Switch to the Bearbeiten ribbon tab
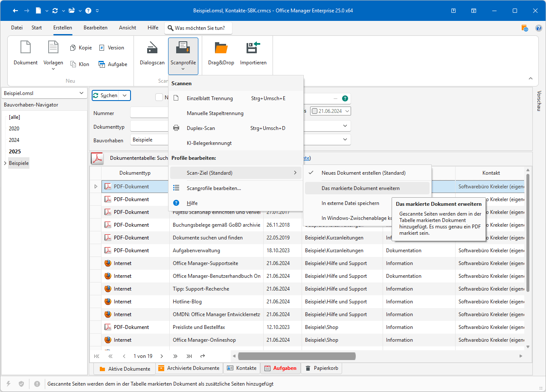This screenshot has width=546, height=392. click(x=96, y=28)
